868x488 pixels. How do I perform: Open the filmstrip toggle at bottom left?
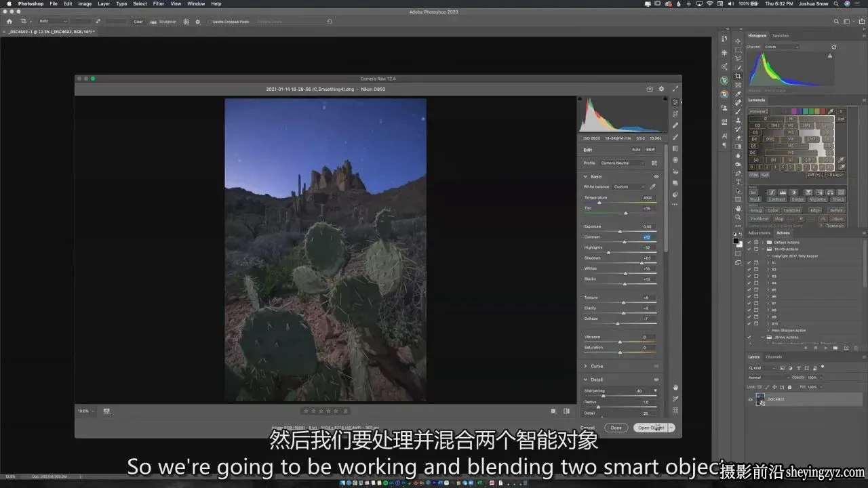(106, 411)
